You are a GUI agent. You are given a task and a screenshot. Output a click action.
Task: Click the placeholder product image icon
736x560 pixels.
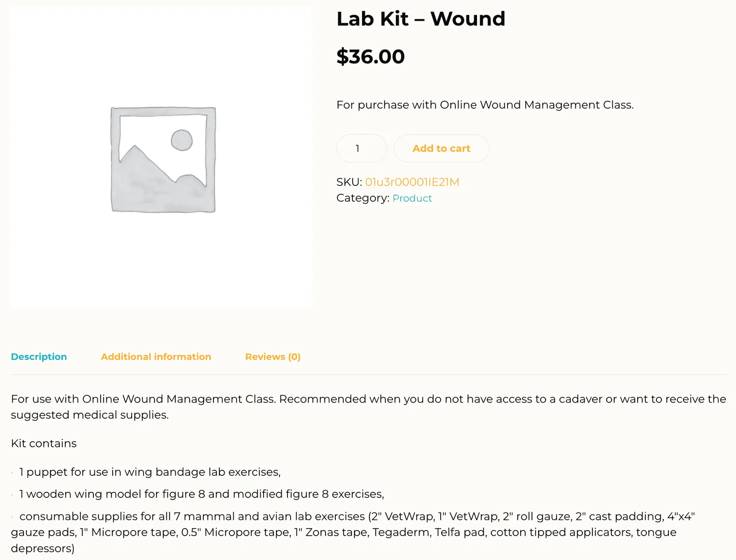point(163,160)
